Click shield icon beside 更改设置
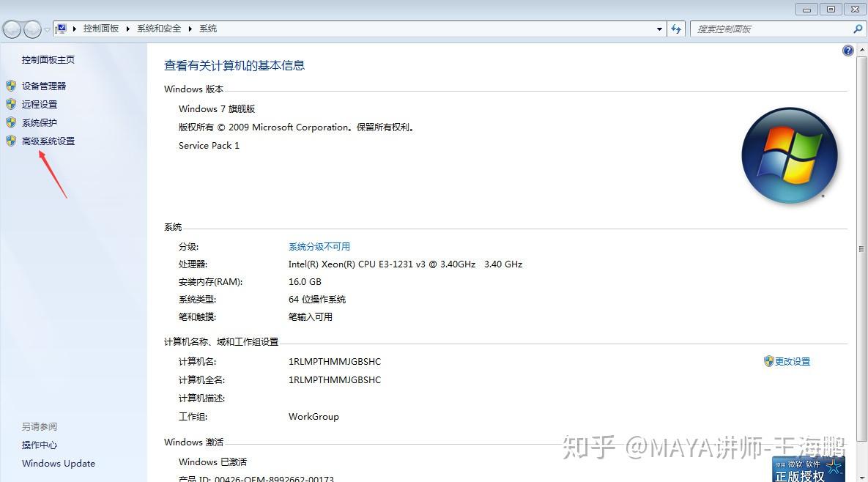 (x=768, y=361)
